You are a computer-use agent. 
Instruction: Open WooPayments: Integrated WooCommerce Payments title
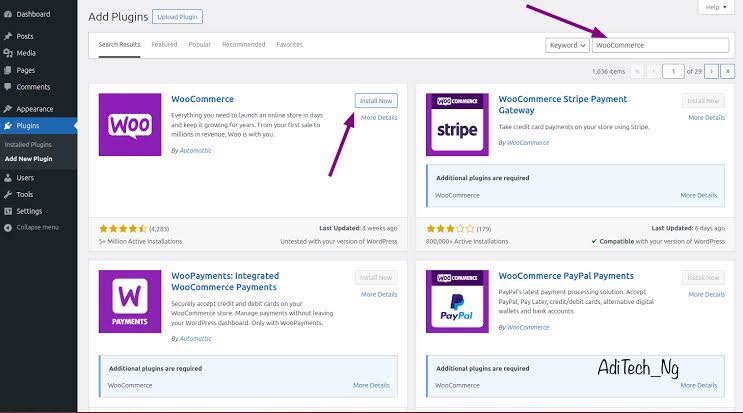click(225, 281)
